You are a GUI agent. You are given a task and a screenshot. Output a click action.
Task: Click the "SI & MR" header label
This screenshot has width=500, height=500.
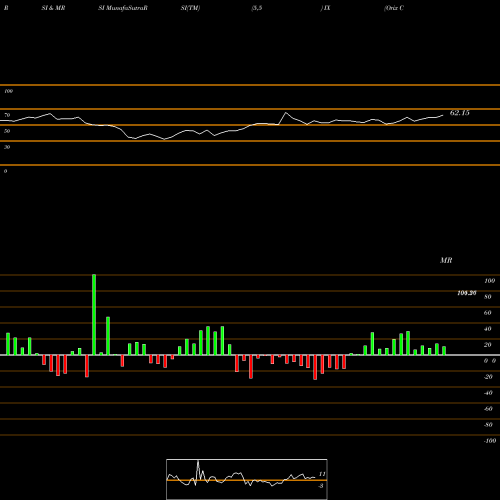(53, 8)
